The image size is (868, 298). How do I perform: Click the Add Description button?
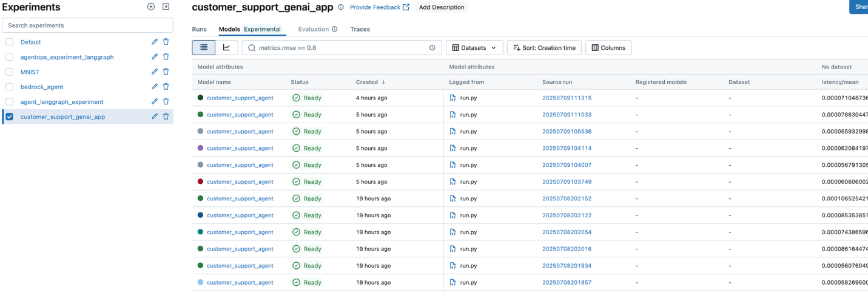coord(441,7)
